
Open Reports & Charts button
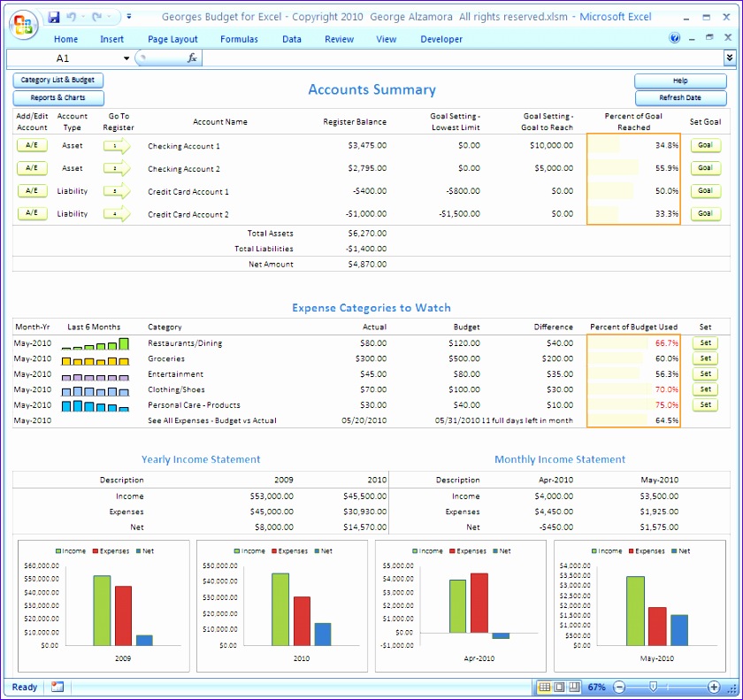(x=57, y=97)
